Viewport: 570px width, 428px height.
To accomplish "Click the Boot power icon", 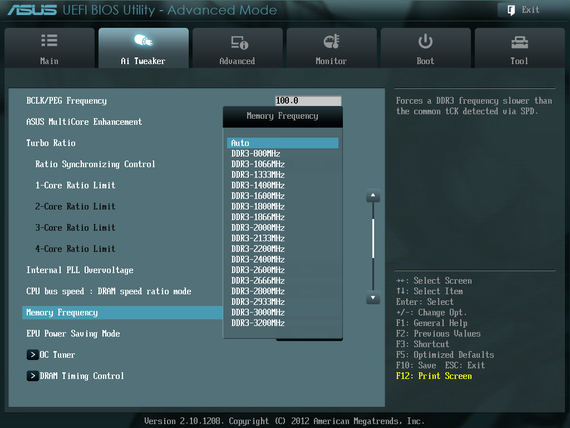I will click(x=425, y=41).
